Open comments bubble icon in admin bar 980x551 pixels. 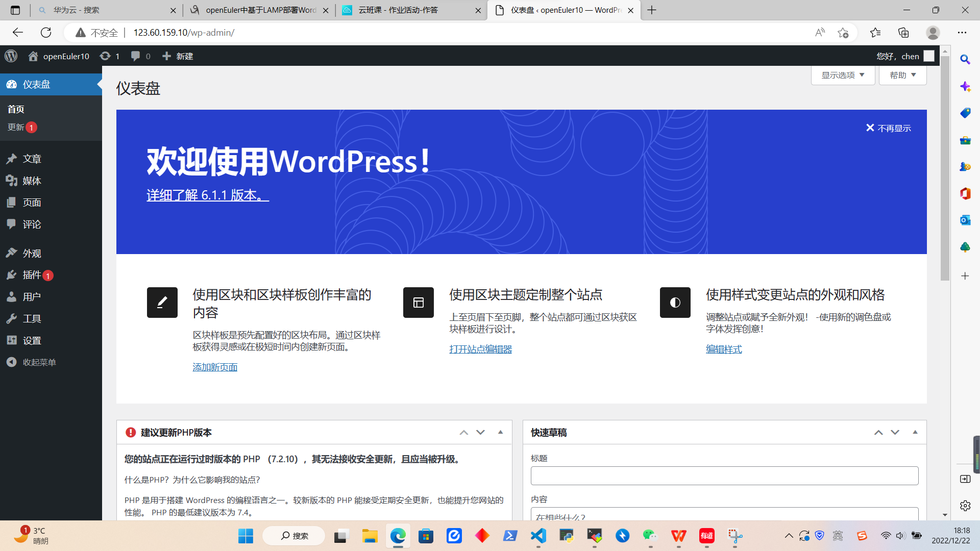(x=135, y=56)
